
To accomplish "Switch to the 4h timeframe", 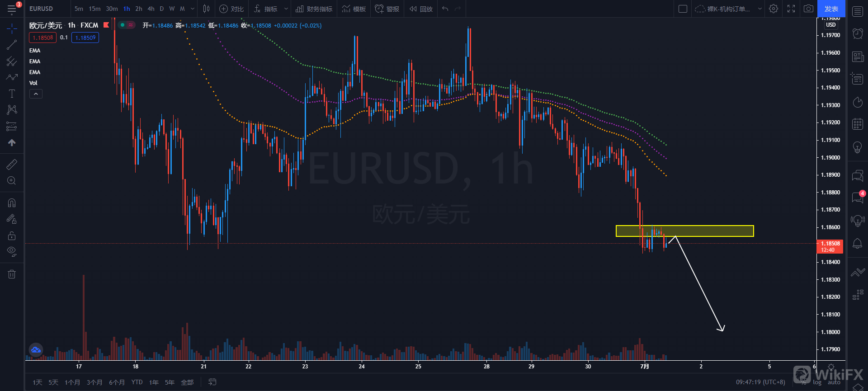I will (x=151, y=9).
